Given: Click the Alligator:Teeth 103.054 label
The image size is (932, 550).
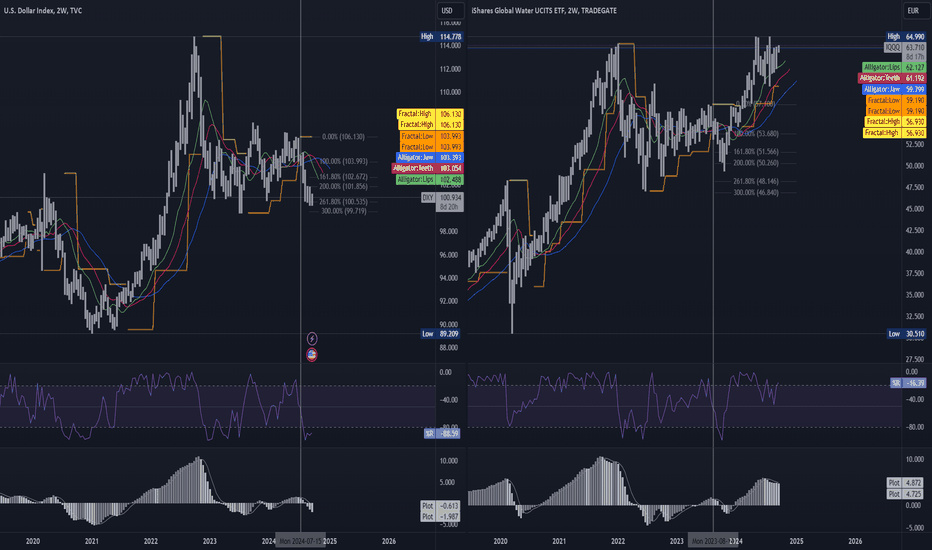Looking at the screenshot, I should (x=428, y=168).
